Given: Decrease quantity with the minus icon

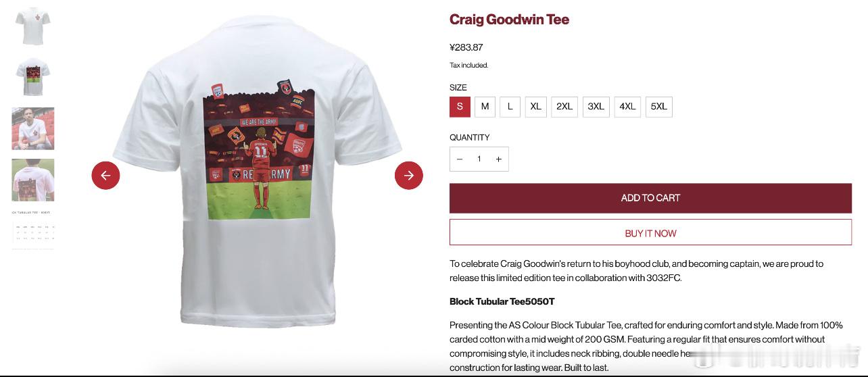Looking at the screenshot, I should pos(460,159).
